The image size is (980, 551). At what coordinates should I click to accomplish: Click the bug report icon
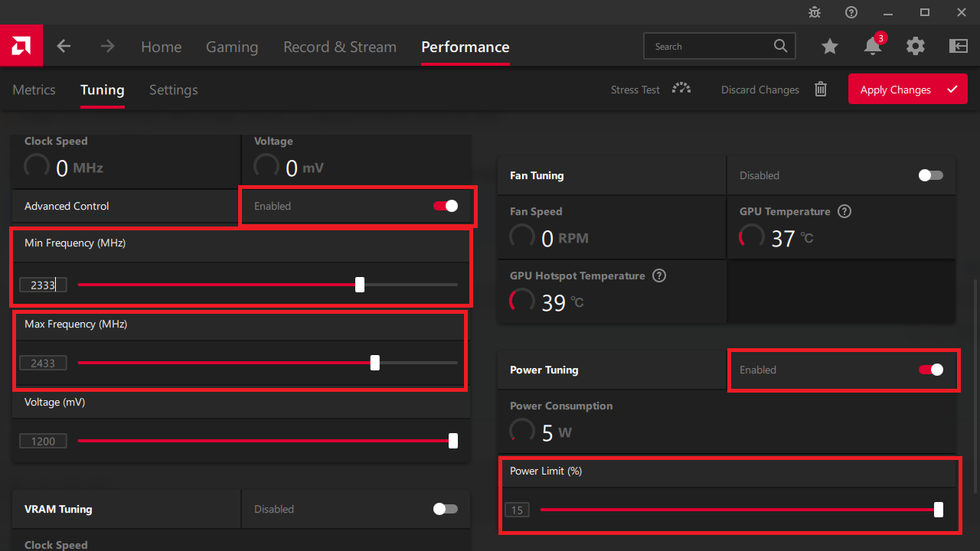815,12
